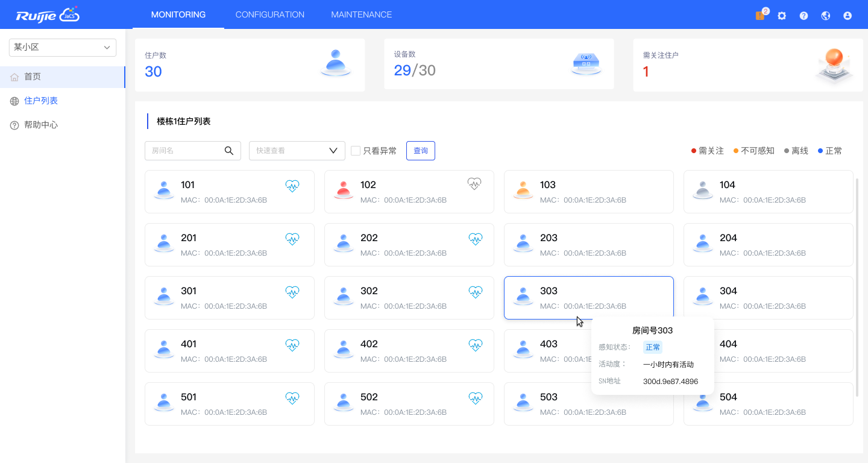
Task: Enable the 只看异常 checkbox
Action: click(x=356, y=151)
